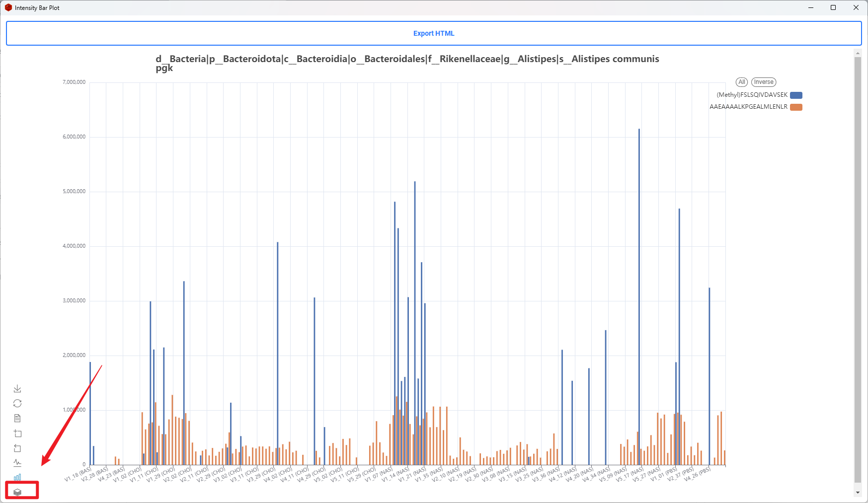Click the chart title text
868x503 pixels.
407,63
